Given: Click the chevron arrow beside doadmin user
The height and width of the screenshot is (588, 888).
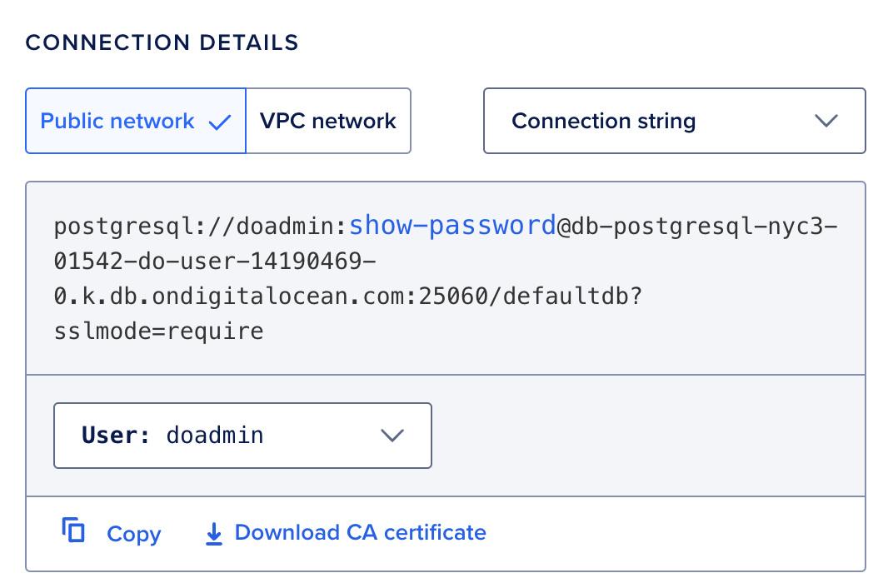Looking at the screenshot, I should click(392, 435).
